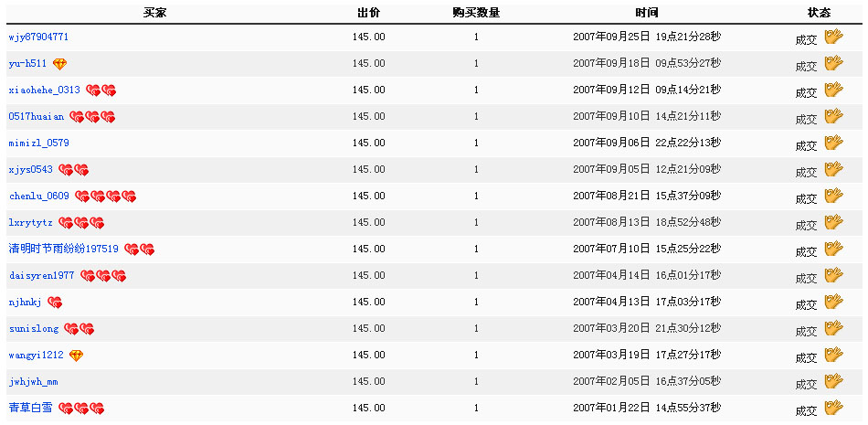The image size is (868, 425).
Task: Click the diamond badge beside wangyi1212
Action: coord(77,356)
